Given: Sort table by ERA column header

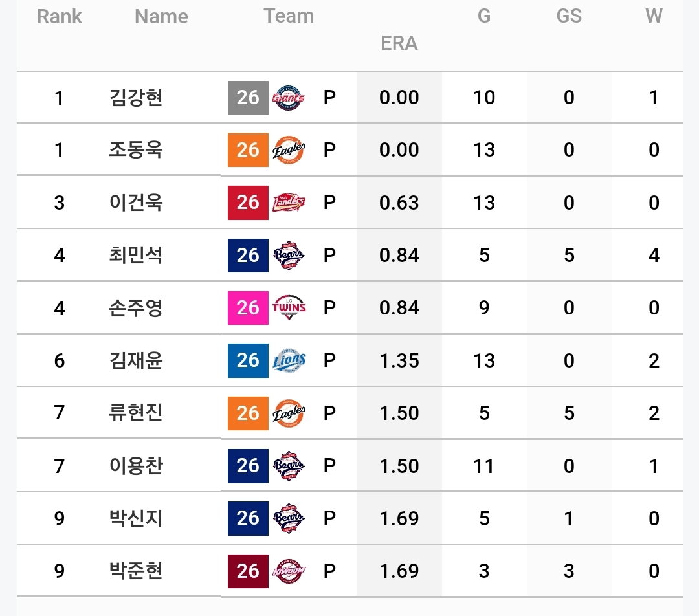Looking at the screenshot, I should (x=399, y=43).
